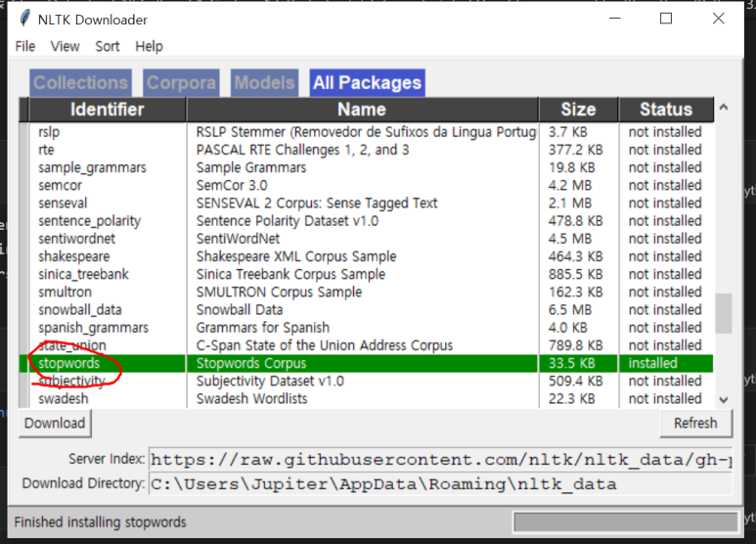Select the sentiwordnet row
Viewport: 756px width, 544px height.
coord(367,239)
